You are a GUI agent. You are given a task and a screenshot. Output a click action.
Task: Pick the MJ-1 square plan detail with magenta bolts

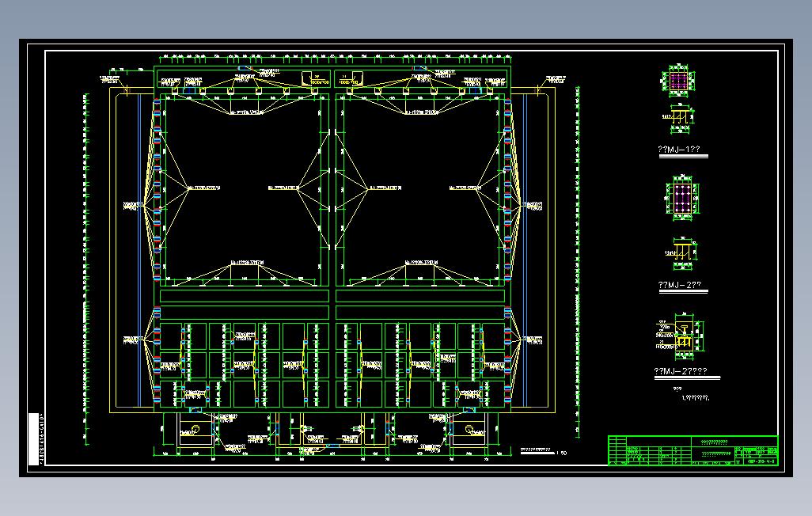(x=678, y=81)
